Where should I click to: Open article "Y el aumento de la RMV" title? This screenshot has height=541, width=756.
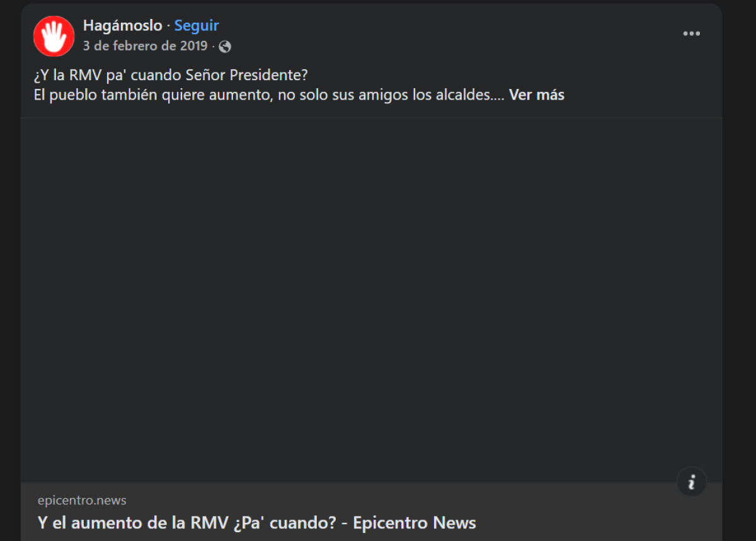pos(257,523)
